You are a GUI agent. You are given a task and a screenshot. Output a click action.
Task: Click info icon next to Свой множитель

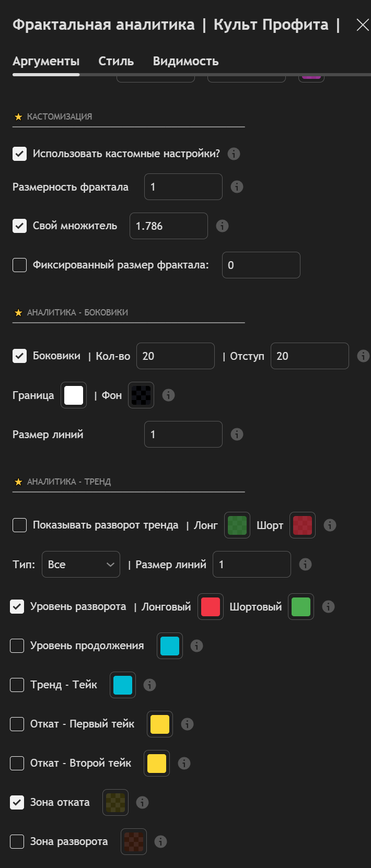coord(222,226)
